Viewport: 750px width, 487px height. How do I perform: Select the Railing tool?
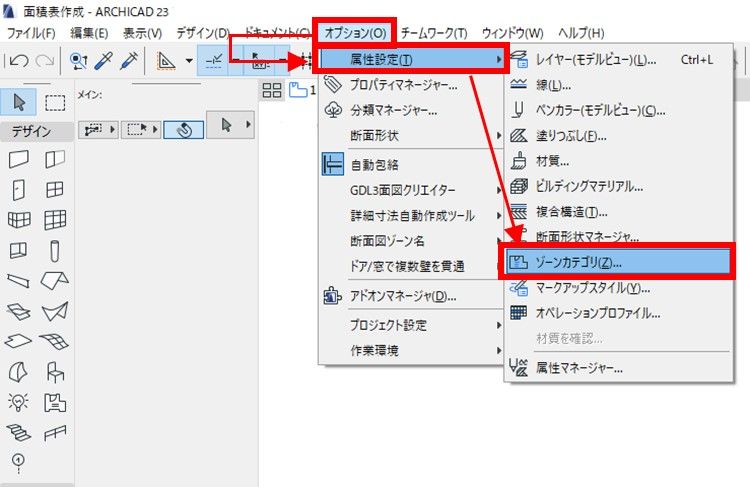coord(55,433)
